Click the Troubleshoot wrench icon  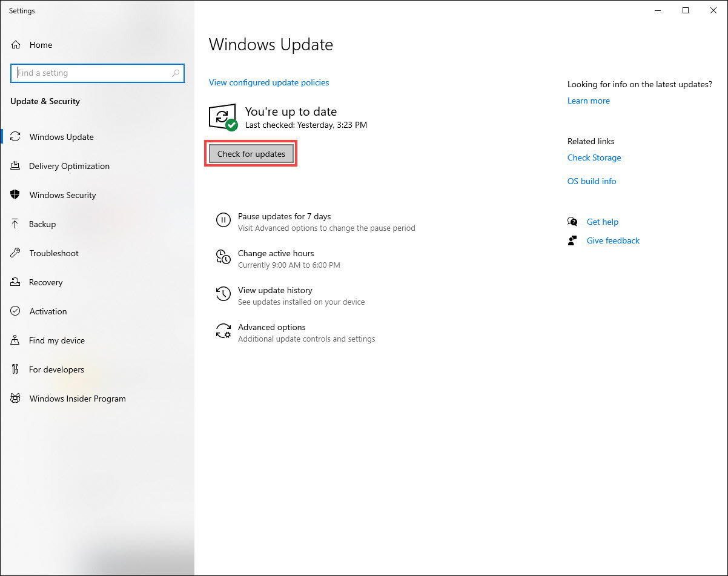[x=16, y=253]
